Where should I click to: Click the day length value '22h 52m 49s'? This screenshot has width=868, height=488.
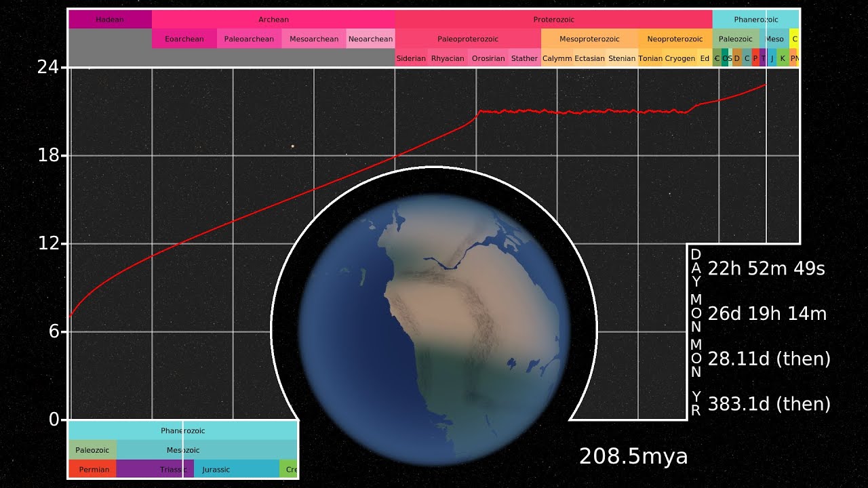tap(766, 268)
